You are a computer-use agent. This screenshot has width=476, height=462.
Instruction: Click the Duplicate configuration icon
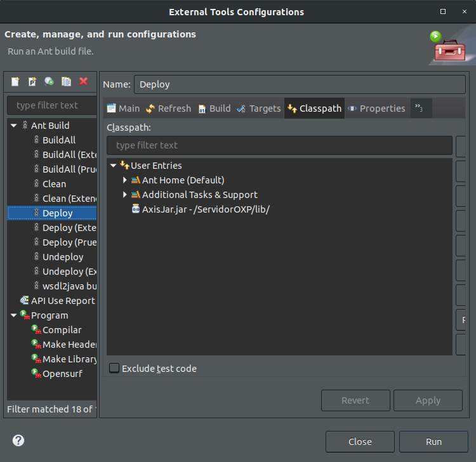[x=66, y=82]
